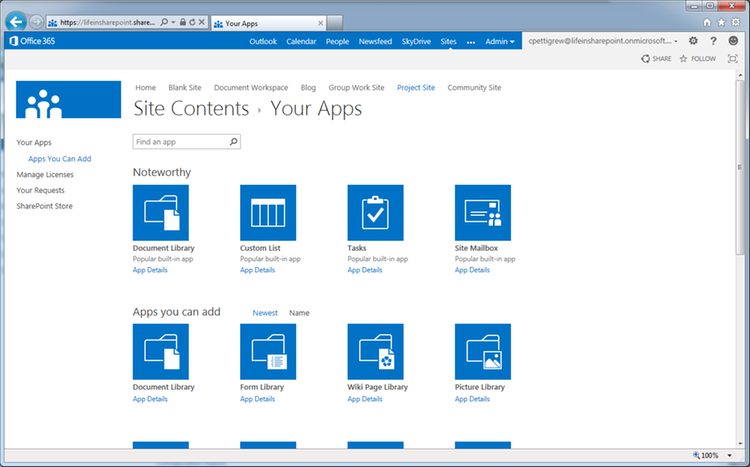This screenshot has height=467, width=750.
Task: Close the Your Apps browser tab
Action: click(320, 23)
